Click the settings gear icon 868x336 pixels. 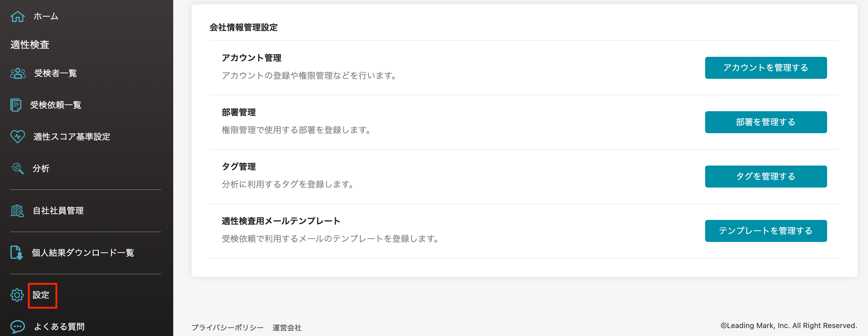pyautogui.click(x=17, y=295)
